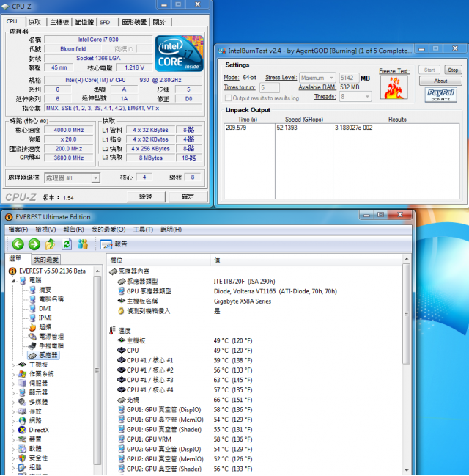Open the EVEREST 報告(R) menu
Viewport: 469px width, 476px height.
click(x=73, y=230)
